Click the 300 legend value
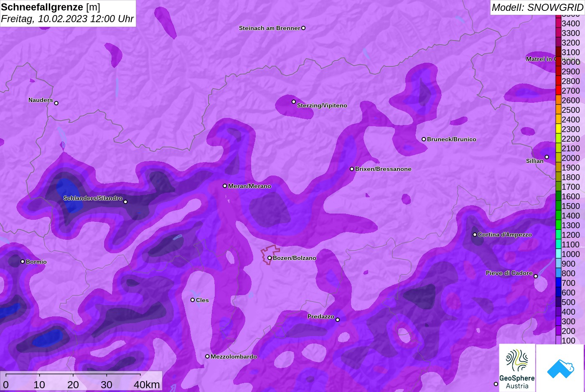The height and width of the screenshot is (392, 585). click(569, 321)
